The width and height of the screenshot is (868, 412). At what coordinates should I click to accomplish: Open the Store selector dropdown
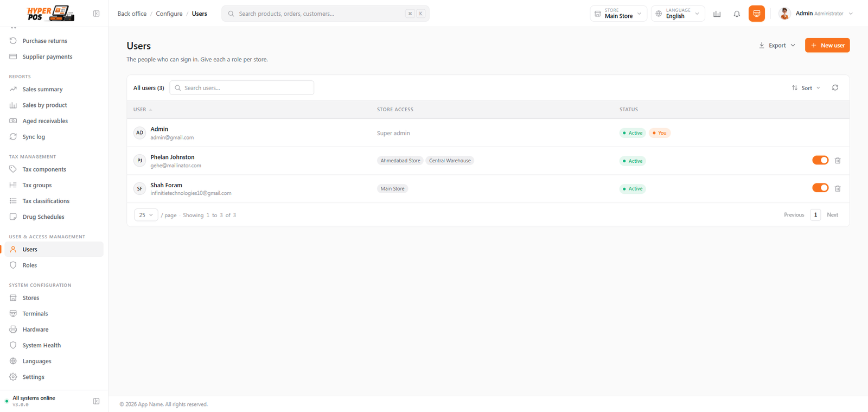click(618, 14)
